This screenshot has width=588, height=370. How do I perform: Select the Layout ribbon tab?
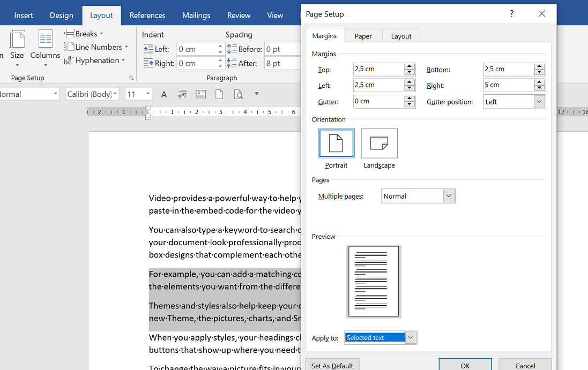coord(101,16)
